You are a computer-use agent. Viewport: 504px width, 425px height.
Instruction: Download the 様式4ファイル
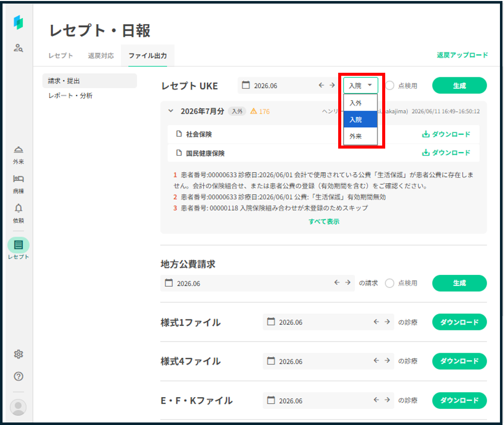pos(460,361)
